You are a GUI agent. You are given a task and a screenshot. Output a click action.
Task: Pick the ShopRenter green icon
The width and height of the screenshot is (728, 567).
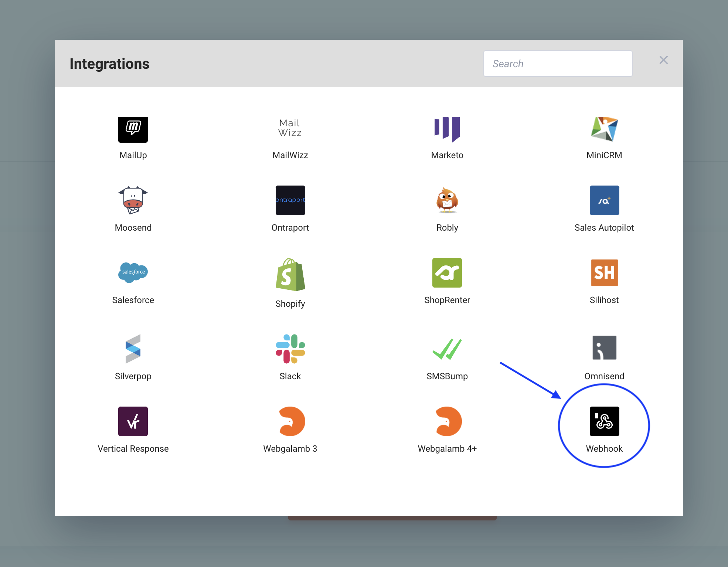pyautogui.click(x=447, y=273)
